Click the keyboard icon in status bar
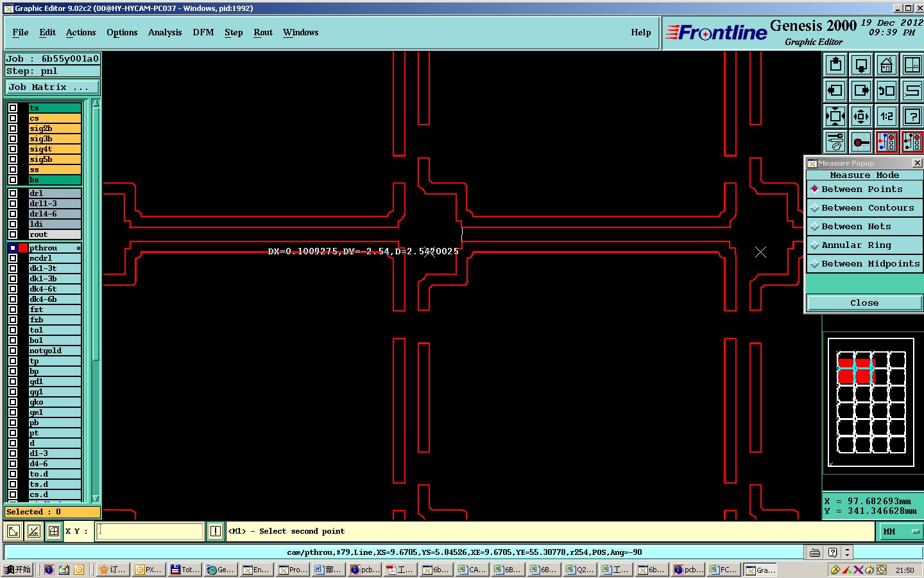 coord(815,552)
